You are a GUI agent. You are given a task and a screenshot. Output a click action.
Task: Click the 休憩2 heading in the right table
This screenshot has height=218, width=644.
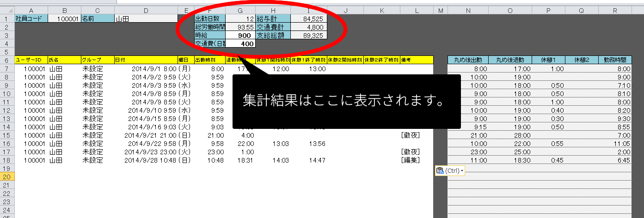click(582, 60)
